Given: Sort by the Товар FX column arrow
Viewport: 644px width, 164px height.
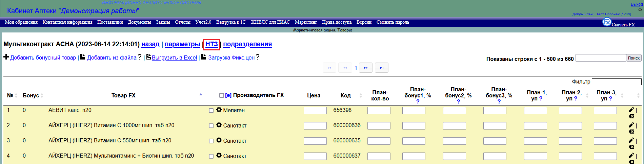Looking at the screenshot, I should tap(201, 94).
